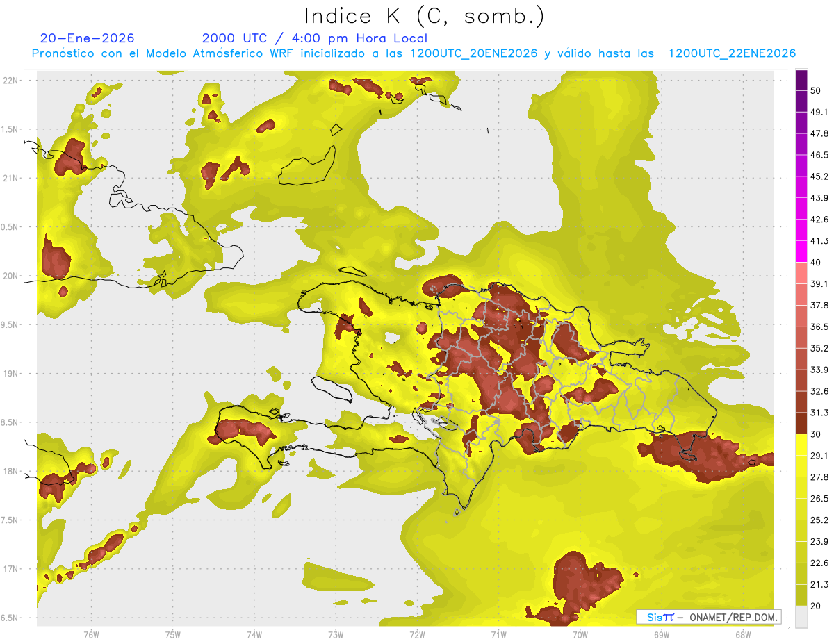Click the "70W" longitude label
The width and height of the screenshot is (834, 644).
point(580,634)
